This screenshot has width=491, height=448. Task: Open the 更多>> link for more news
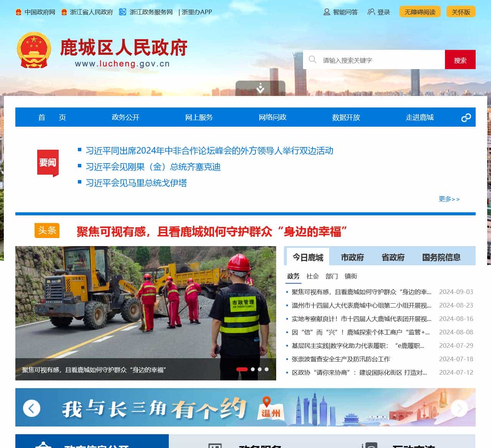pos(449,199)
